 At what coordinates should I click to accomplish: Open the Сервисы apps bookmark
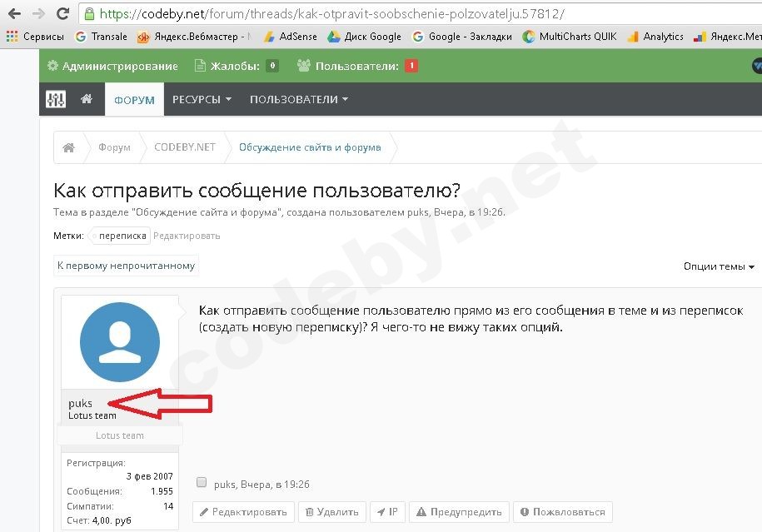35,37
